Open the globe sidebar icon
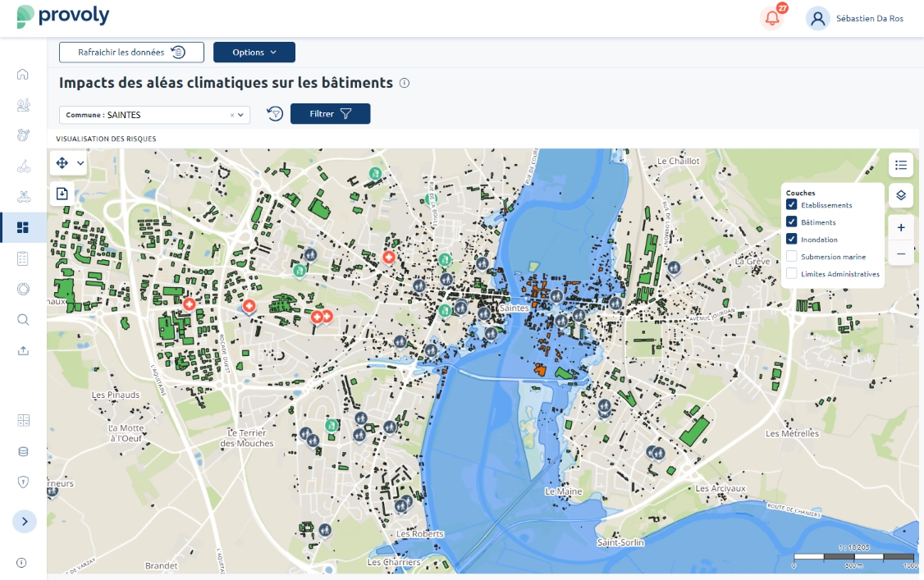This screenshot has height=580, width=924. [23, 135]
